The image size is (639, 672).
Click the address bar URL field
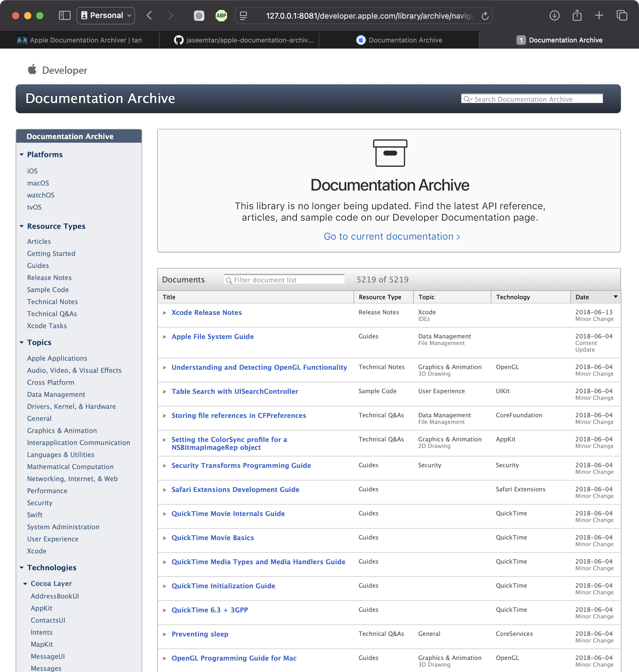[x=363, y=16]
